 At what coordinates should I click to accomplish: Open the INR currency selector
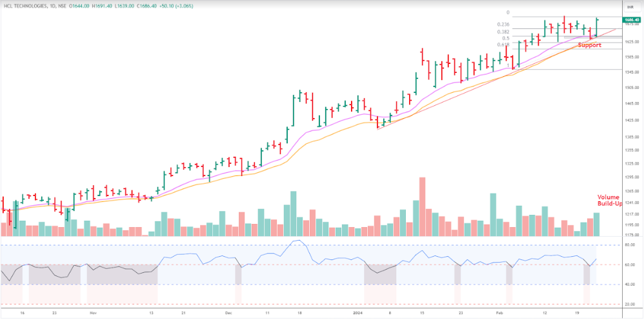tap(628, 5)
